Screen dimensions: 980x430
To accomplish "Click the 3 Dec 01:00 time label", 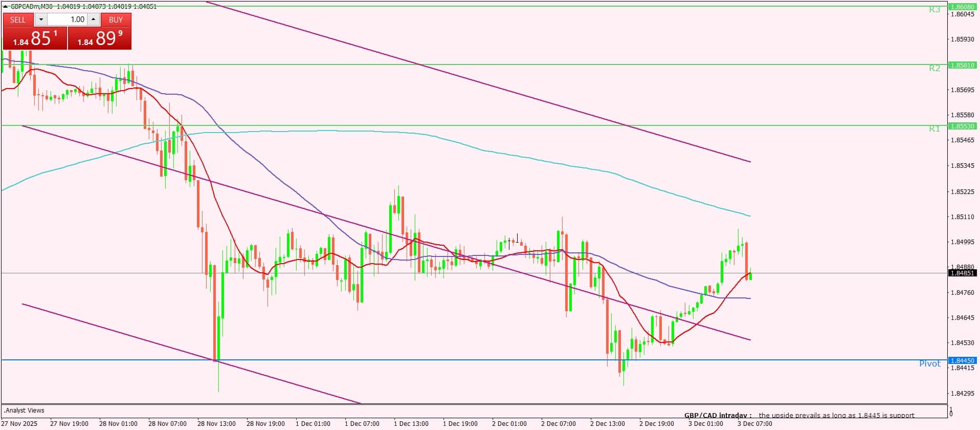I will point(705,424).
